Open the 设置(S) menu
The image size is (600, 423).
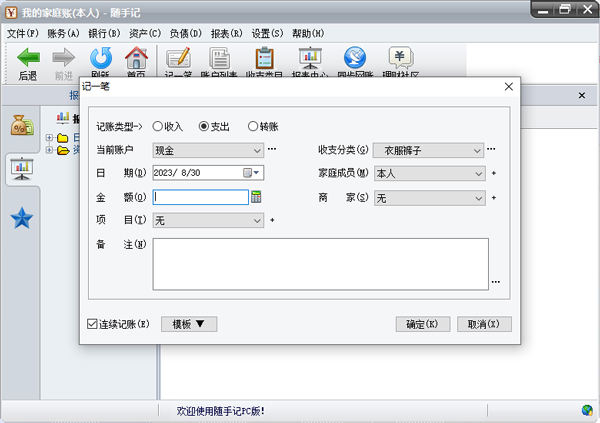click(x=267, y=34)
